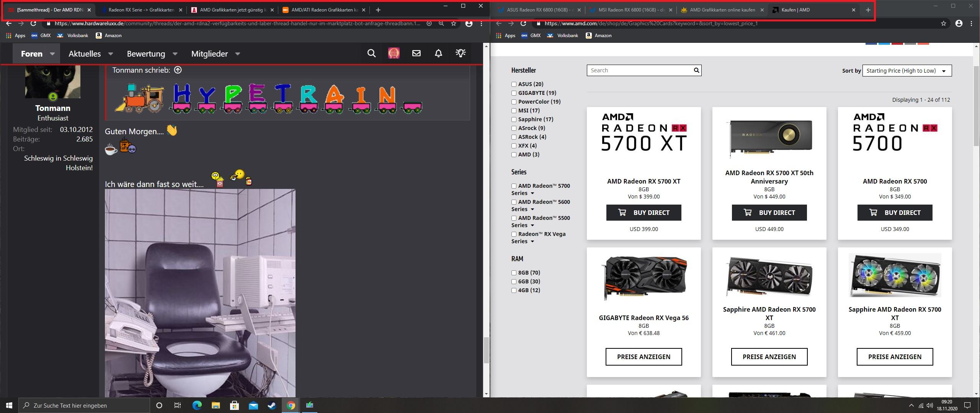Expand AMD Radeon 5500 Series filter arrow
This screenshot has height=413, width=980.
tap(532, 226)
